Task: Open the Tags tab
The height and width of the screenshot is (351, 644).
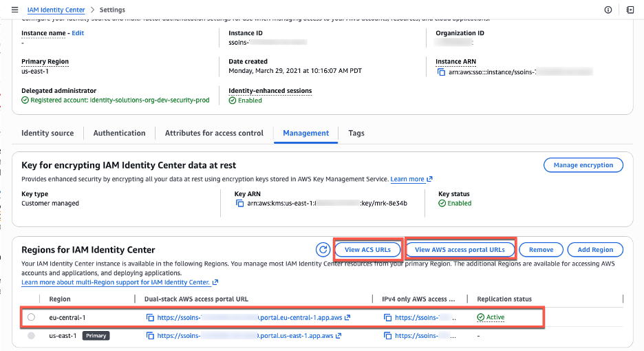Action: [356, 133]
